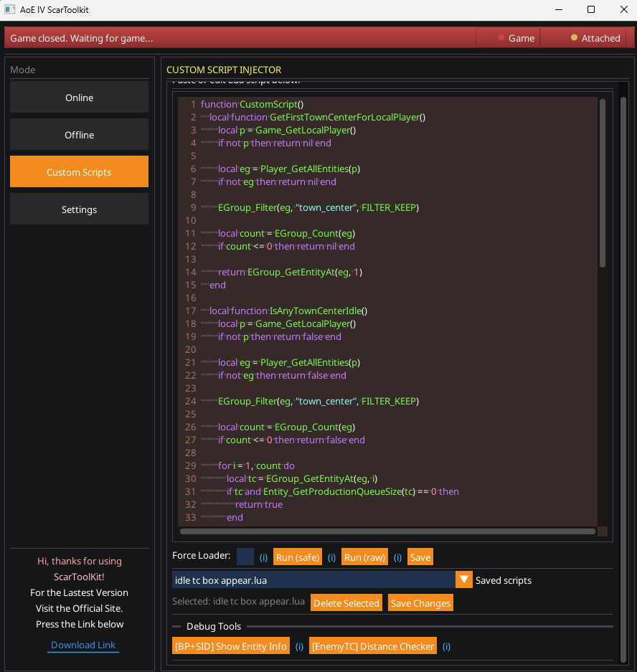
Task: Open the Download Link
Action: pos(82,645)
